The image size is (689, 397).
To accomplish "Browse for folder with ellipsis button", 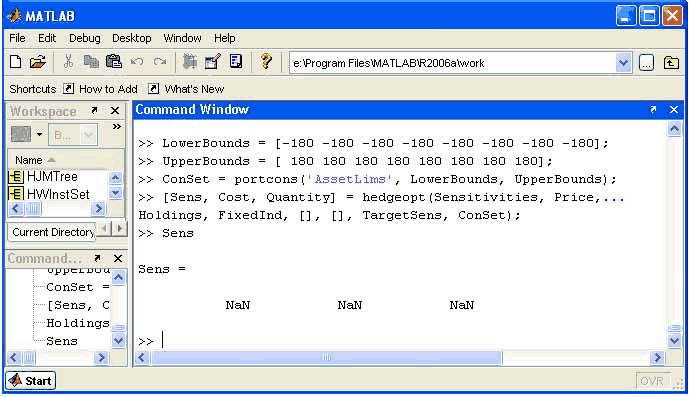I will click(646, 63).
